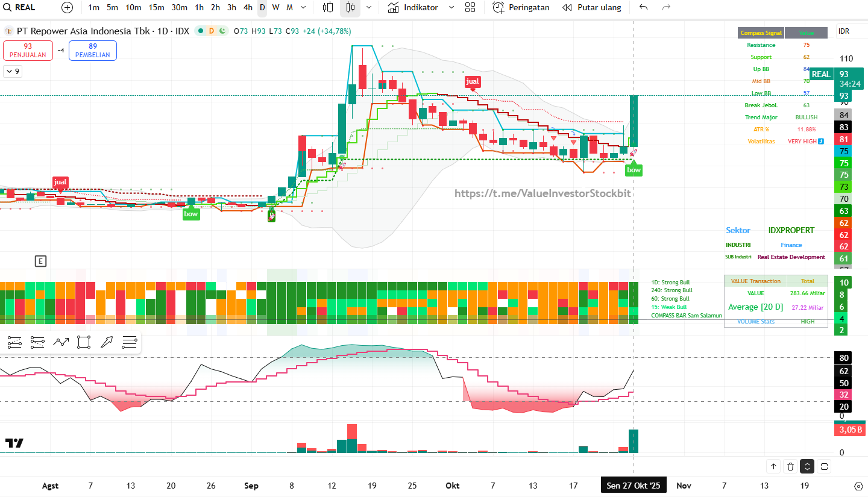Select the D daily timeframe
868x497 pixels.
click(x=262, y=8)
